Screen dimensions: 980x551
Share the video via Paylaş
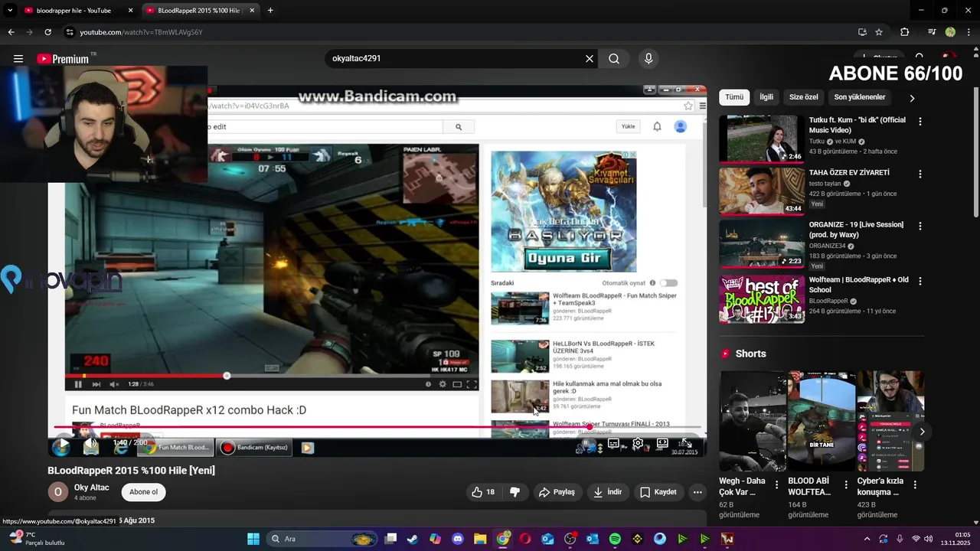557,492
